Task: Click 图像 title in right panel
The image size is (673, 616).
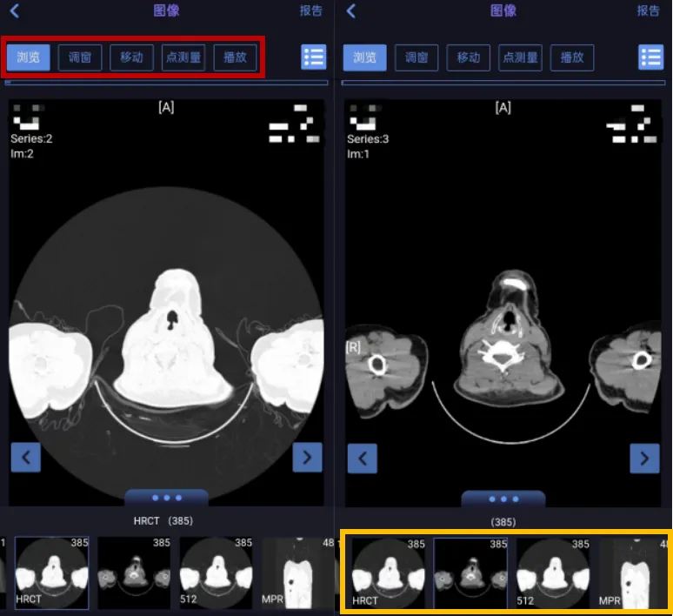Action: tap(503, 10)
